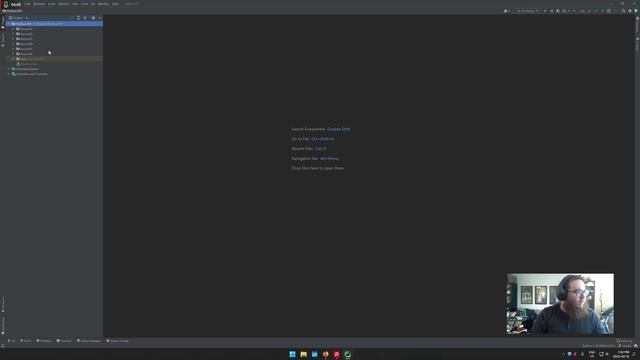Open the Event Log in status bar
The height and width of the screenshot is (360, 640).
tap(624, 341)
